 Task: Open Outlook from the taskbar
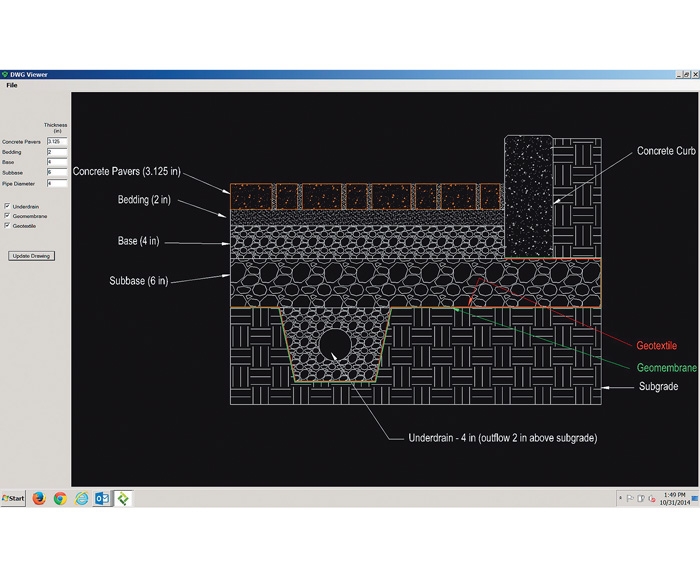click(102, 498)
